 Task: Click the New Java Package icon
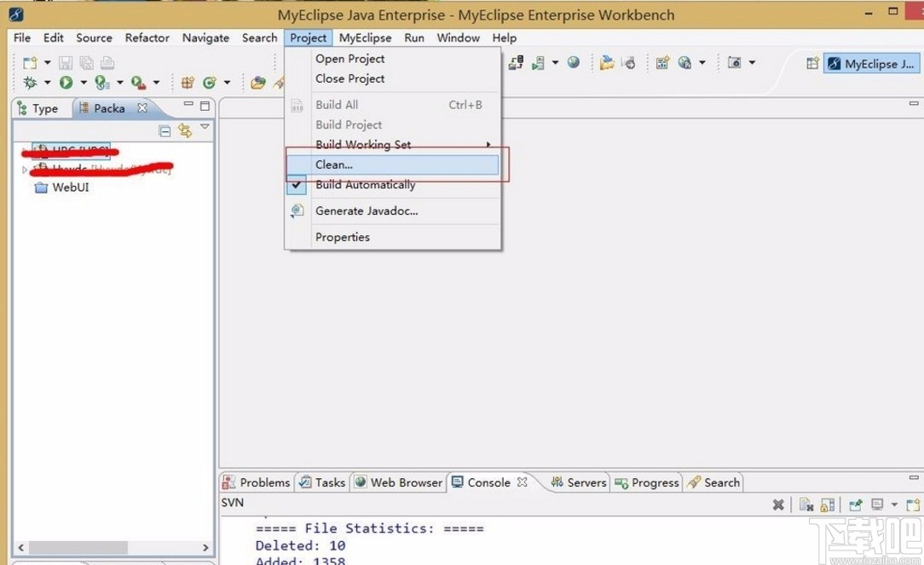[x=188, y=83]
